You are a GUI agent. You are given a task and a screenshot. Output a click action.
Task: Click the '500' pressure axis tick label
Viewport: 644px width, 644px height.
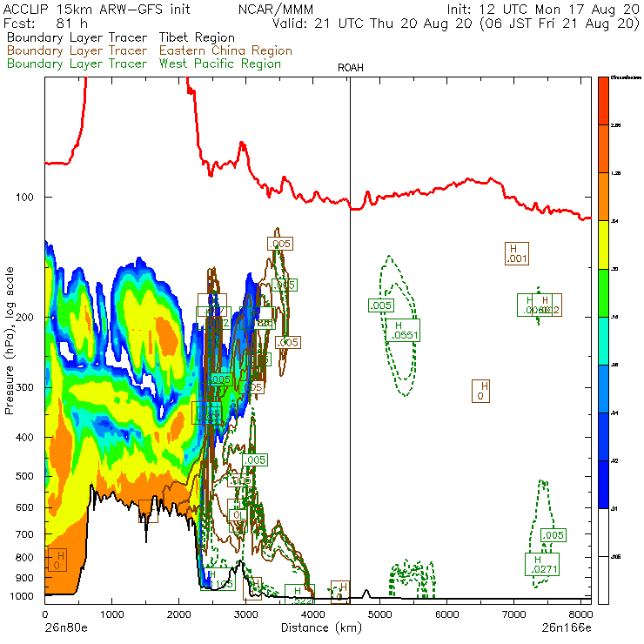[24, 476]
